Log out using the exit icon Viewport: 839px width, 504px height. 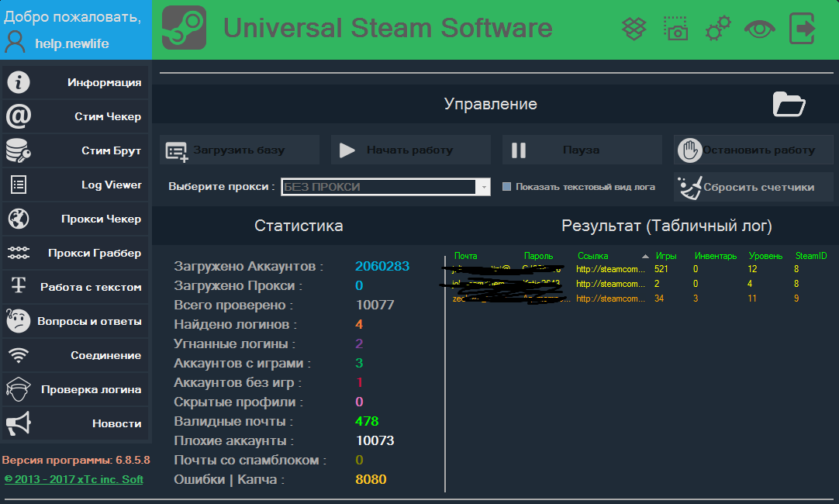coord(802,29)
